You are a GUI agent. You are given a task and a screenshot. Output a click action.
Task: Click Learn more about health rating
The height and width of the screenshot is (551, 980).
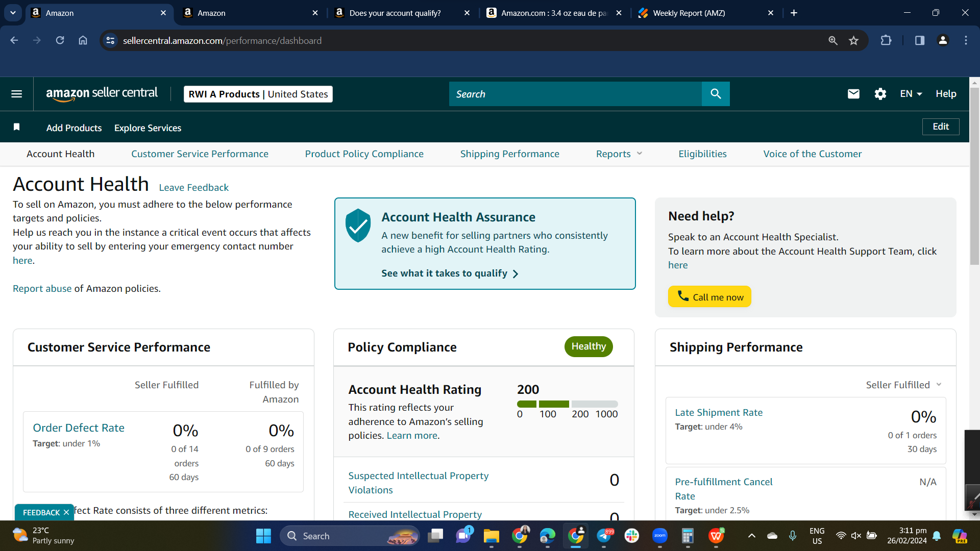point(412,435)
